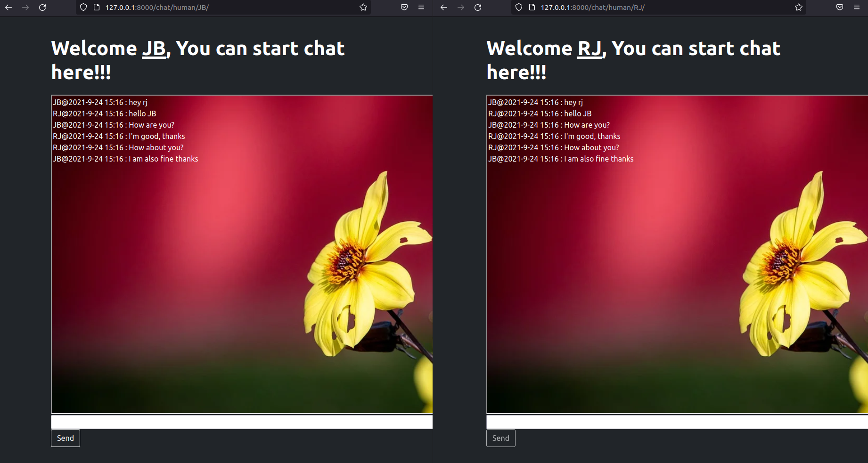868x463 pixels.
Task: Go back in the JB browser window
Action: pyautogui.click(x=8, y=8)
